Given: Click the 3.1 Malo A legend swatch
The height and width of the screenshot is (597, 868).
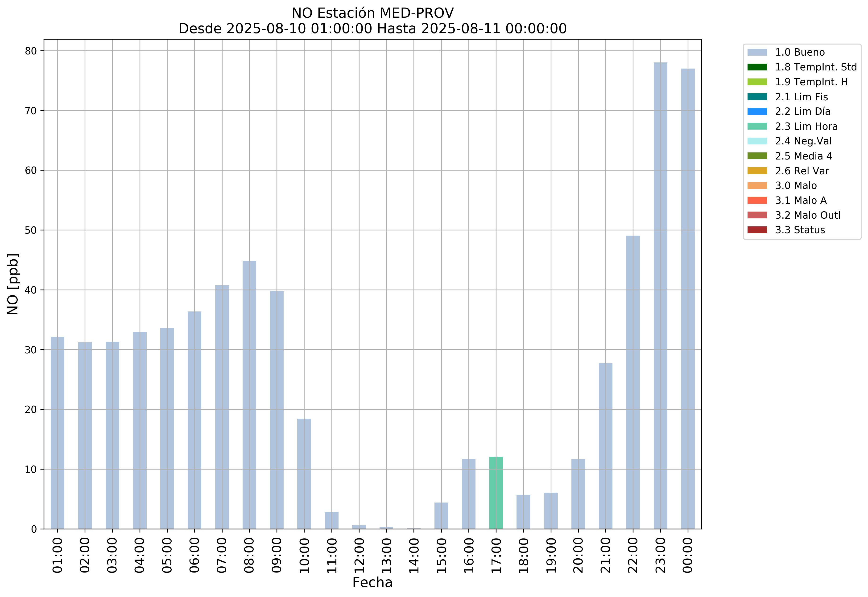Looking at the screenshot, I should tap(757, 200).
